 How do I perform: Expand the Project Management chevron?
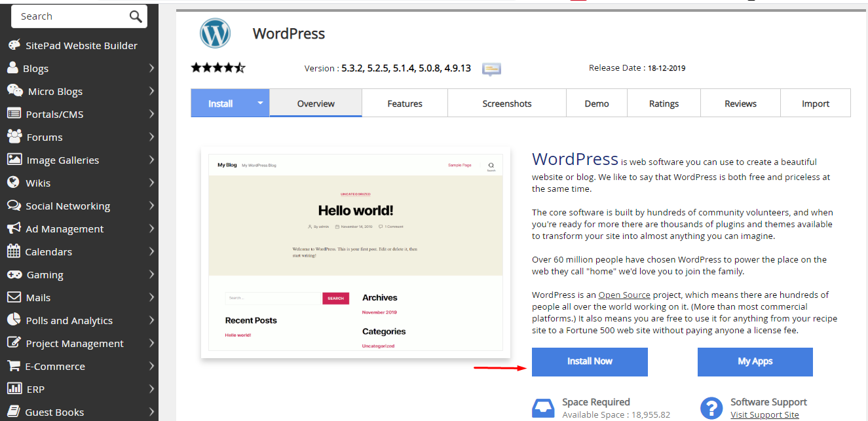[x=151, y=343]
